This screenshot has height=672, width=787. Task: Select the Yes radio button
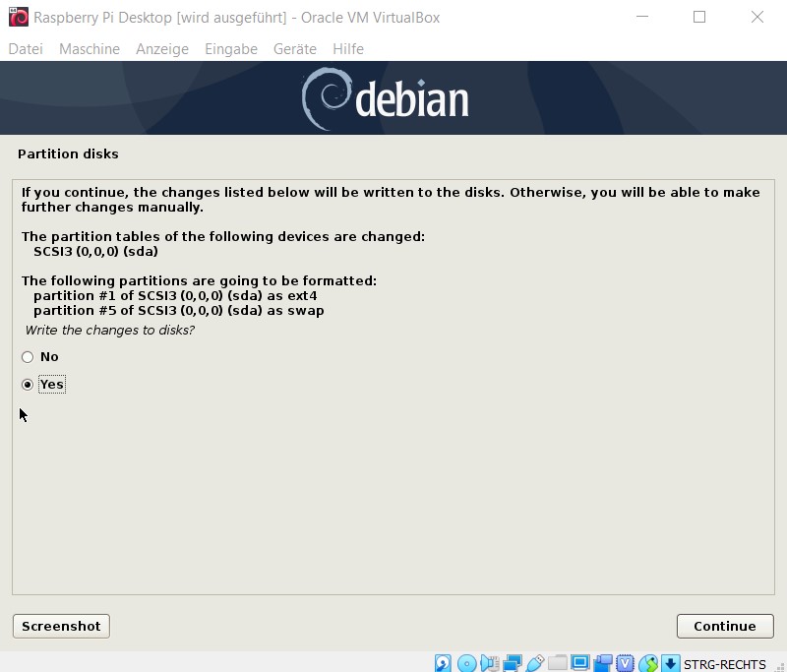pyautogui.click(x=28, y=385)
